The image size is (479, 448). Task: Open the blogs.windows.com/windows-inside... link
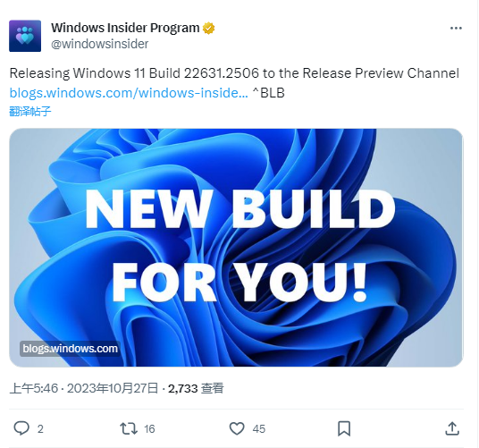[129, 93]
